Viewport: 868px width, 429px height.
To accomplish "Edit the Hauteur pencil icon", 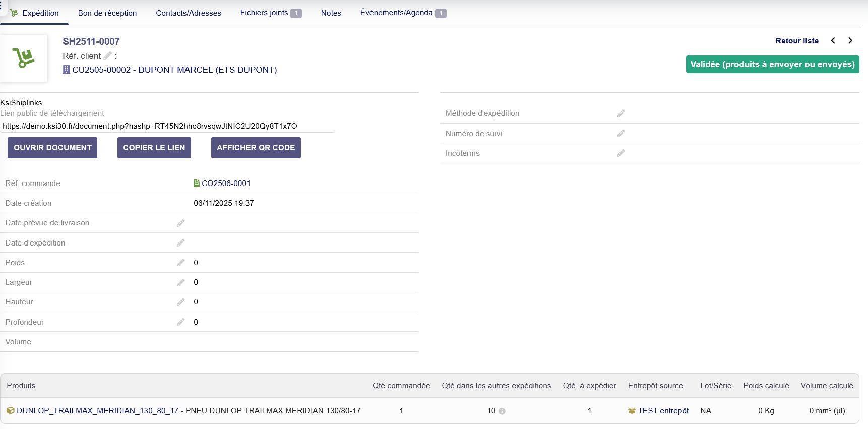I will pos(181,302).
